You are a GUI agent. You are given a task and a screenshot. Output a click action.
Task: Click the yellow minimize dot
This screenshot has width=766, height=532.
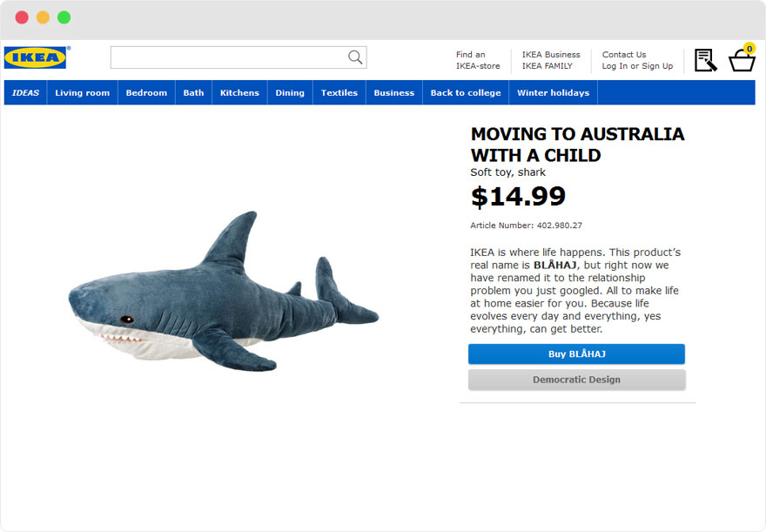coord(43,17)
